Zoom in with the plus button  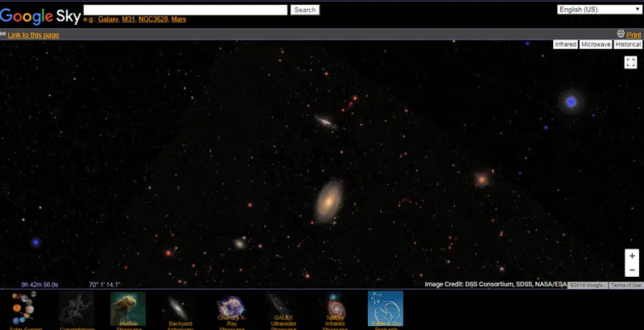[632, 256]
